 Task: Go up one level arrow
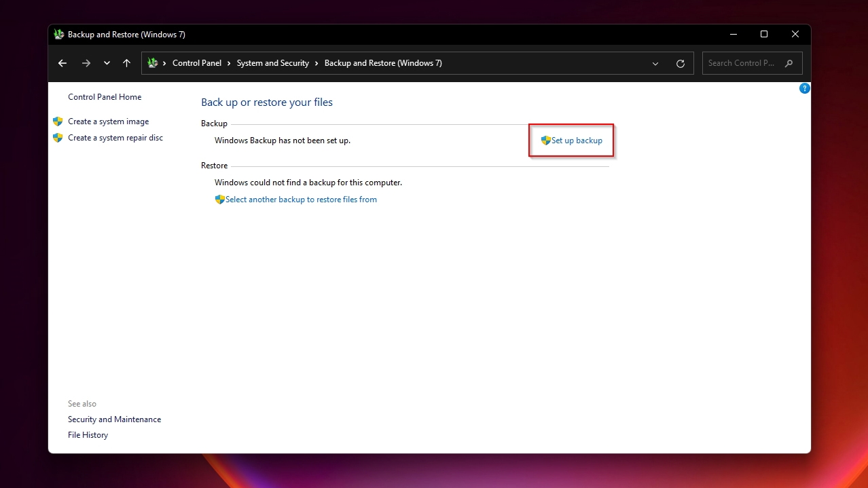pyautogui.click(x=126, y=63)
